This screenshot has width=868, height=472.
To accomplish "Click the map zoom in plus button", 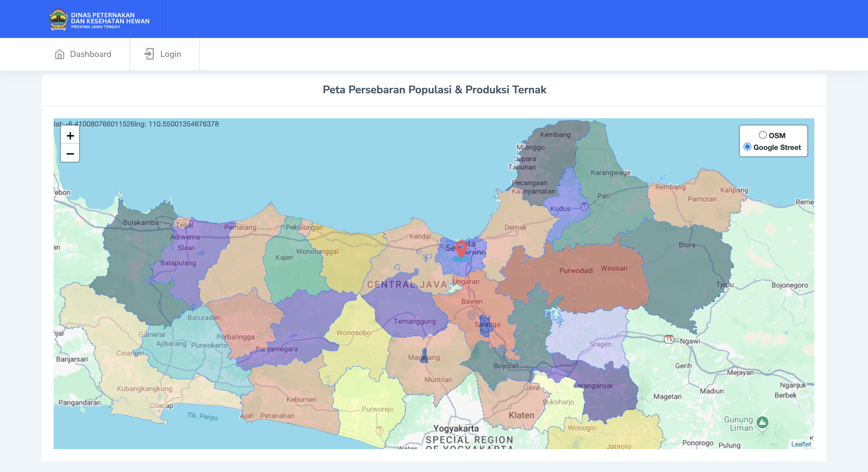I will coord(70,136).
